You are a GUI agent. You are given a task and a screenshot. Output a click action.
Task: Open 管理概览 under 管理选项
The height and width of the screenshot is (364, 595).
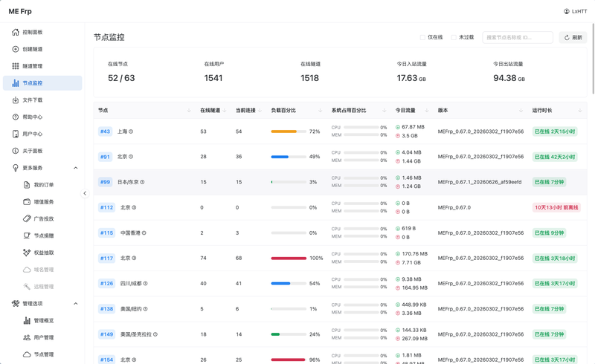click(x=42, y=320)
